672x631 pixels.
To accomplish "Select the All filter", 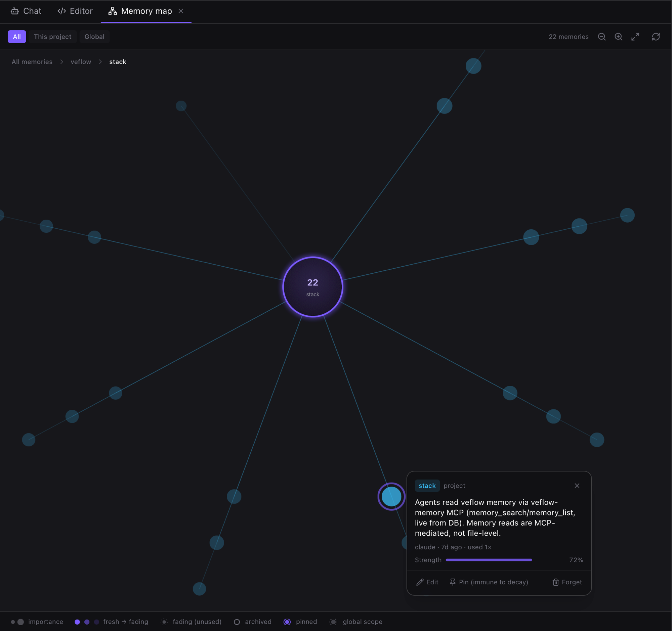I will [16, 37].
